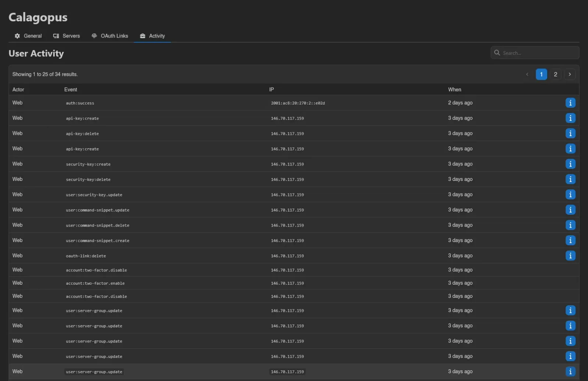
Task: View info for the security-key:create event
Action: tap(570, 164)
